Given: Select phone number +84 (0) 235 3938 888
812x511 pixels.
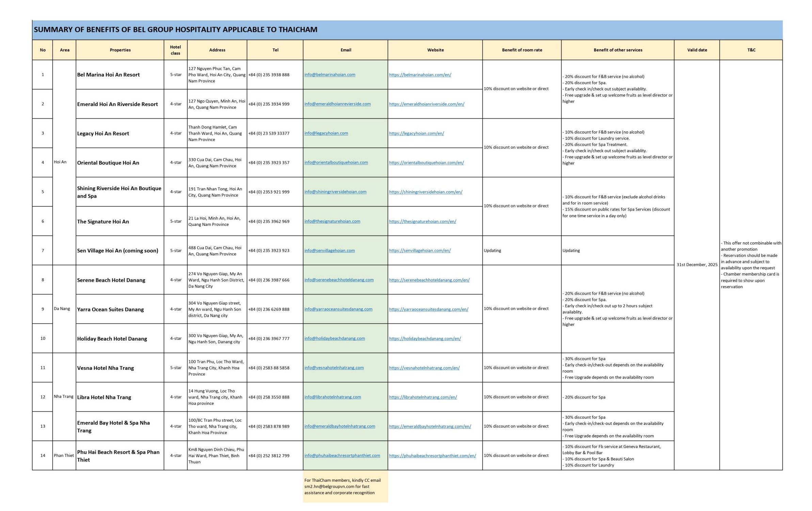Looking at the screenshot, I should 269,75.
